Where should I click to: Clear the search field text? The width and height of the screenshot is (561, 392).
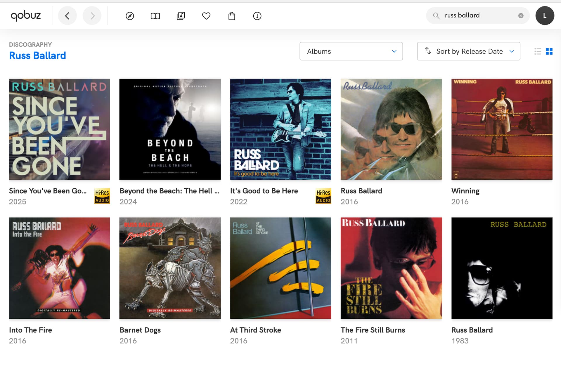click(521, 15)
